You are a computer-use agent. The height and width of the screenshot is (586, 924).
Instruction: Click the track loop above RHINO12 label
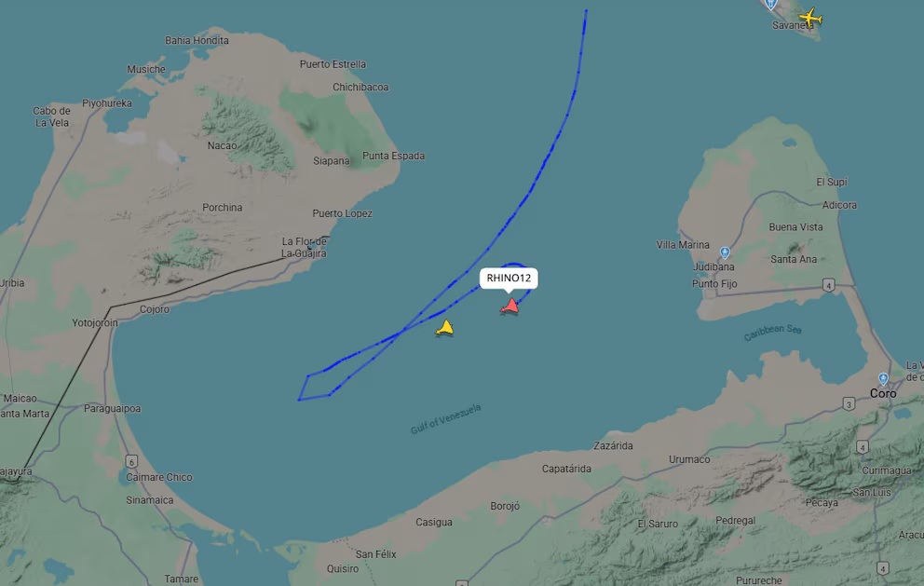click(515, 265)
